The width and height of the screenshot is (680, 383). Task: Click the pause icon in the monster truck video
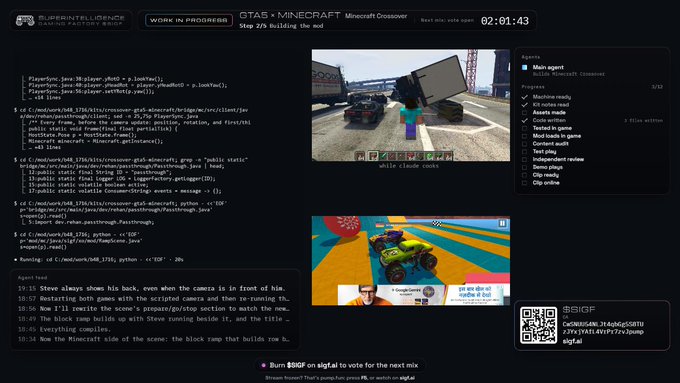(502, 223)
